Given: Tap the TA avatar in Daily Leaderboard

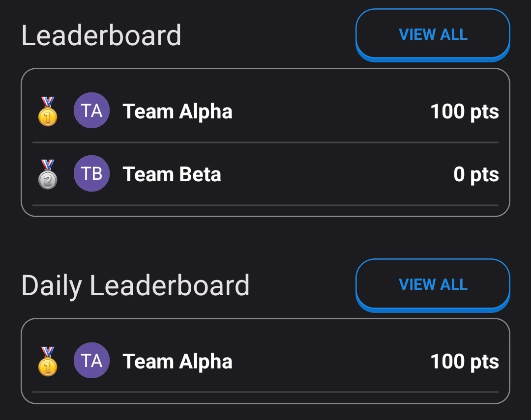Looking at the screenshot, I should click(91, 361).
